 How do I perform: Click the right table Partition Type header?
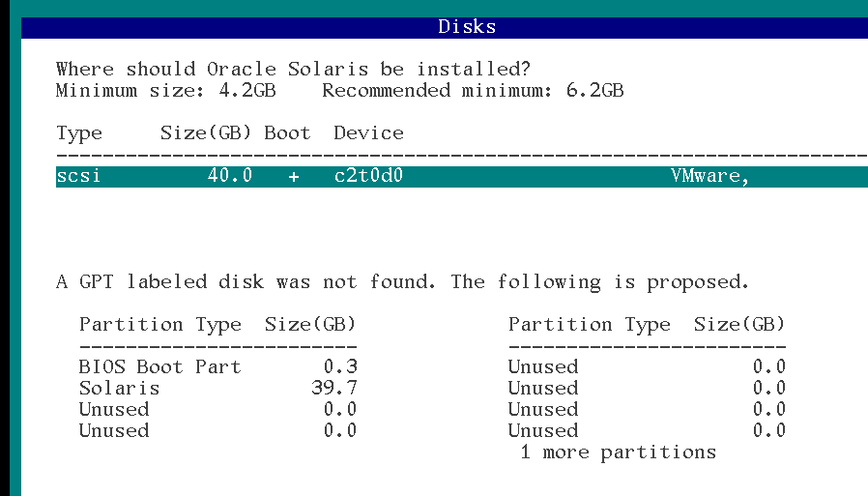pos(590,325)
